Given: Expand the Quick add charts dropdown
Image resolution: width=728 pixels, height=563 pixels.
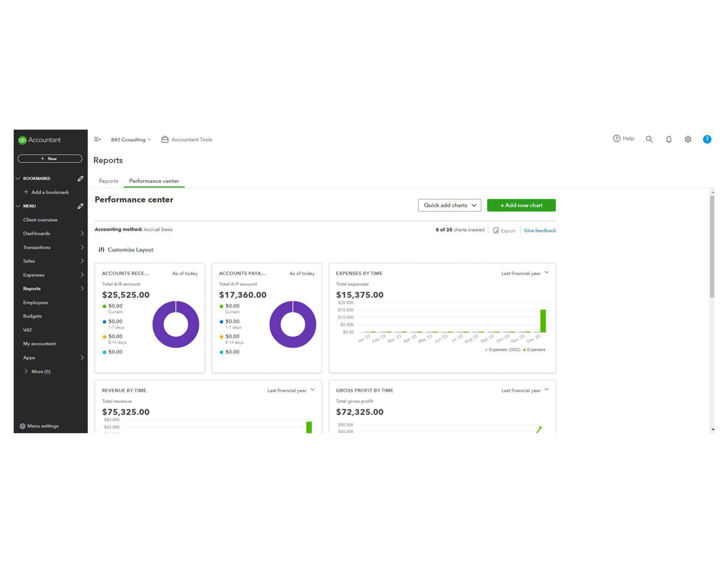Looking at the screenshot, I should tap(449, 205).
